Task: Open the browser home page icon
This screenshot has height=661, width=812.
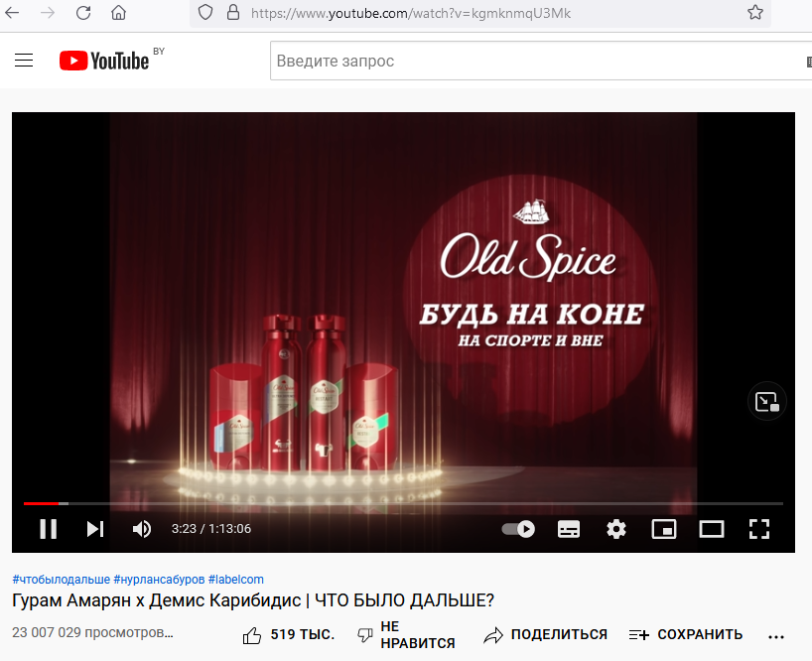Action: click(x=118, y=13)
